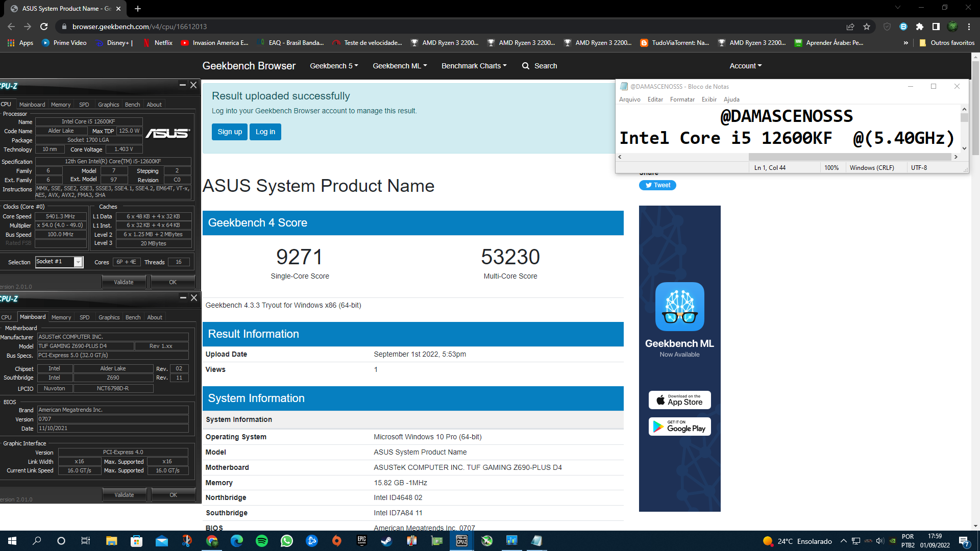Click the Google Play badge
Viewport: 980px width, 551px height.
point(679,427)
